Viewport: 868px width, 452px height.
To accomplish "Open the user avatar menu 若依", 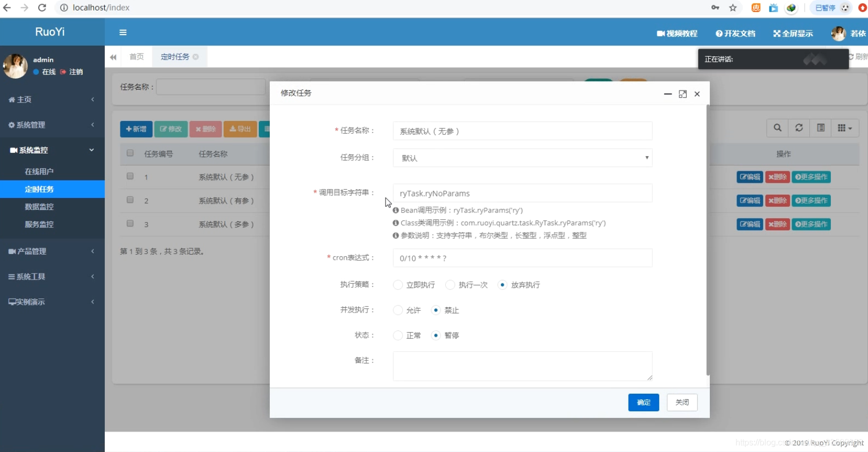I will 849,34.
